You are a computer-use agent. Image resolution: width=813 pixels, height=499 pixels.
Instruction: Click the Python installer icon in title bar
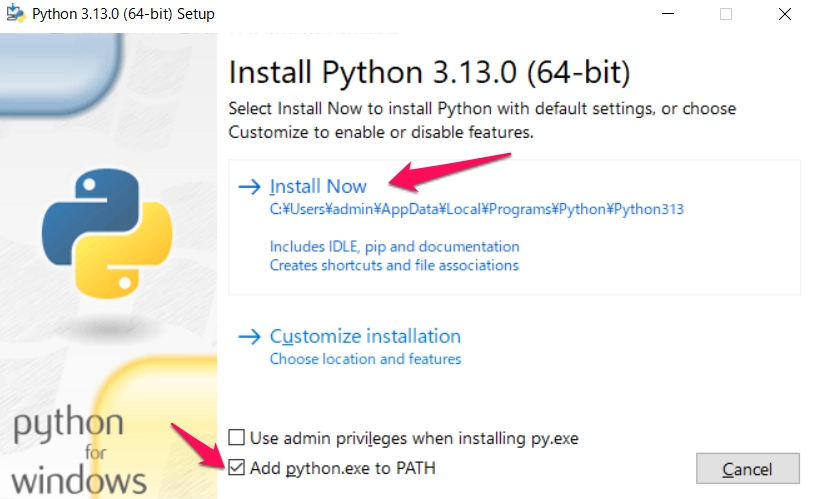[16, 13]
